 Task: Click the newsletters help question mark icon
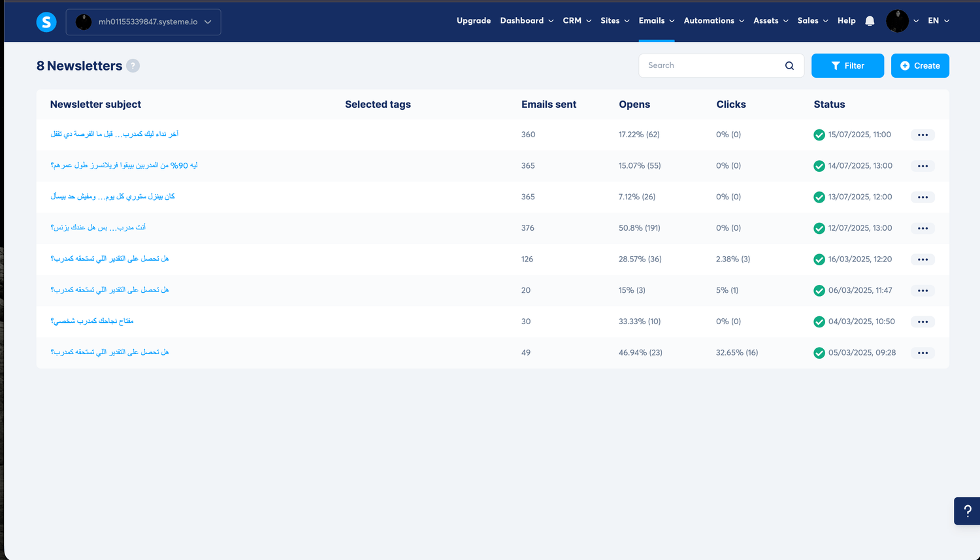(x=133, y=66)
